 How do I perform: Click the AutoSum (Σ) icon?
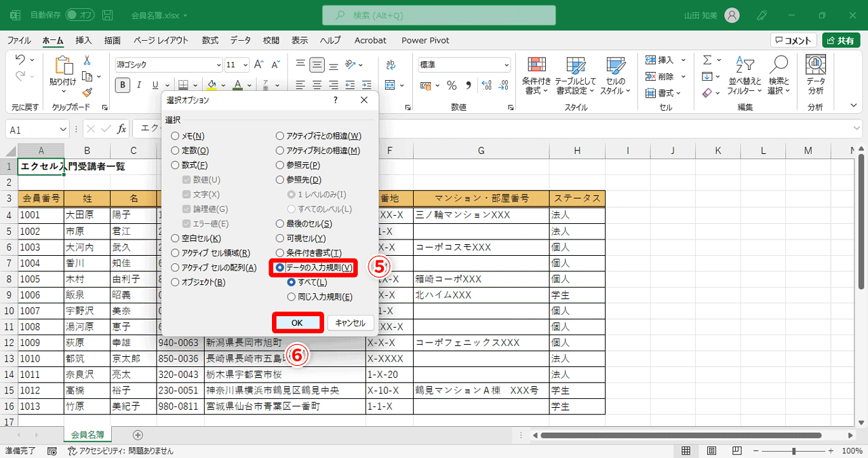[x=707, y=61]
